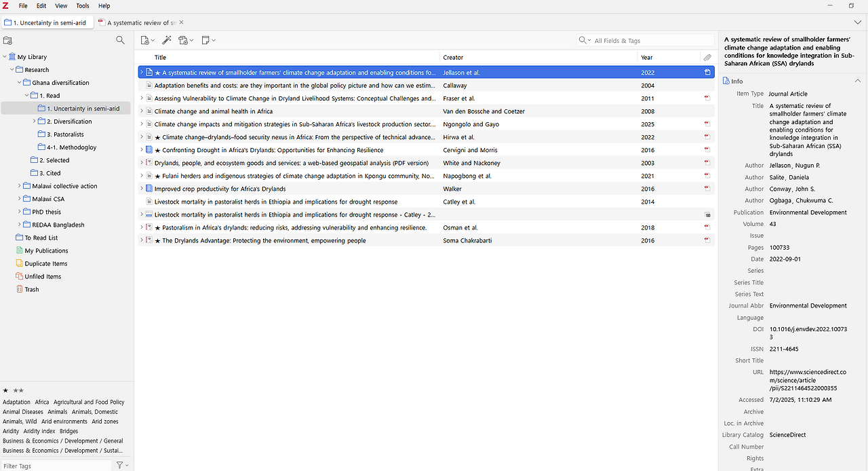
Task: Click Add Item by Identifier wand
Action: [x=167, y=41]
